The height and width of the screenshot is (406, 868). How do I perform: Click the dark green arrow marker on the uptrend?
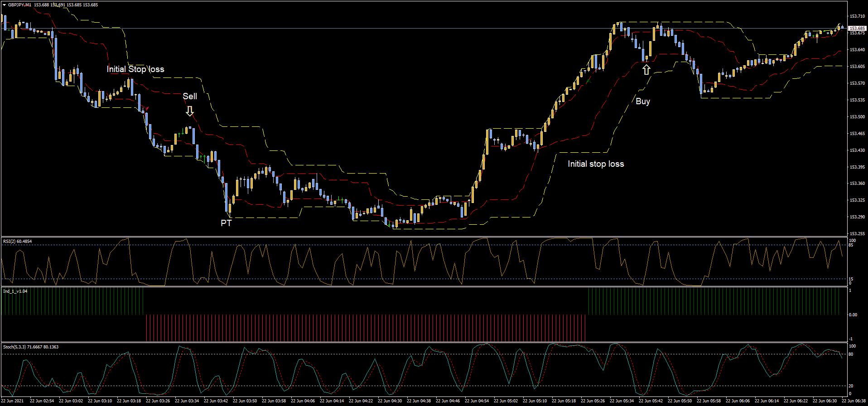(588, 80)
